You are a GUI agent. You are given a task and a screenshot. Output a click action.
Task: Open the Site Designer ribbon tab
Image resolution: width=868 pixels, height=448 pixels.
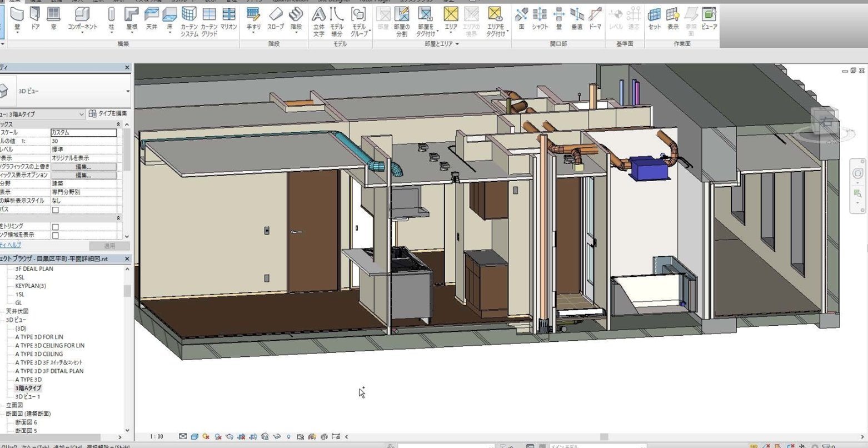click(x=335, y=1)
